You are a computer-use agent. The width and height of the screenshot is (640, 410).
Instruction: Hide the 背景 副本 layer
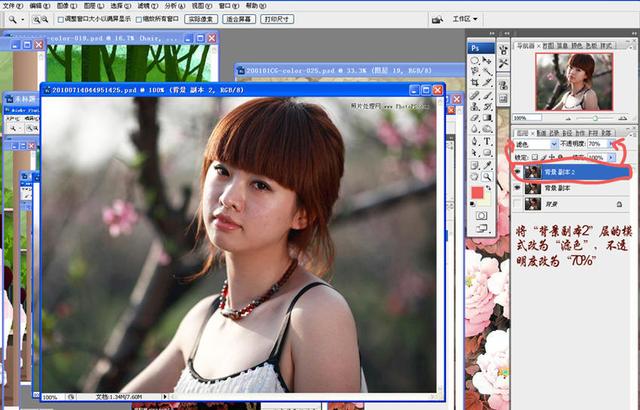click(517, 188)
